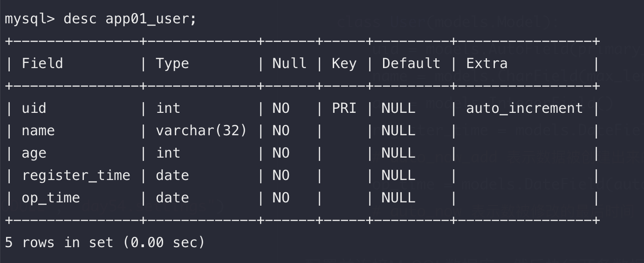The width and height of the screenshot is (644, 263).
Task: Click the op_time field cell
Action: coord(51,198)
